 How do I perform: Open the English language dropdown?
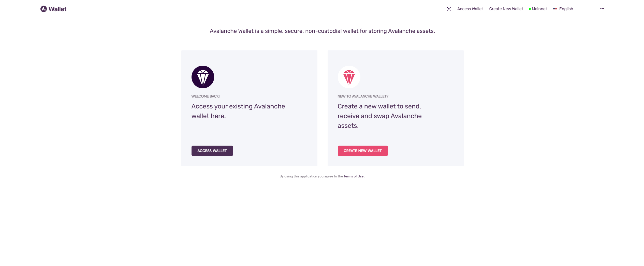coord(566,9)
